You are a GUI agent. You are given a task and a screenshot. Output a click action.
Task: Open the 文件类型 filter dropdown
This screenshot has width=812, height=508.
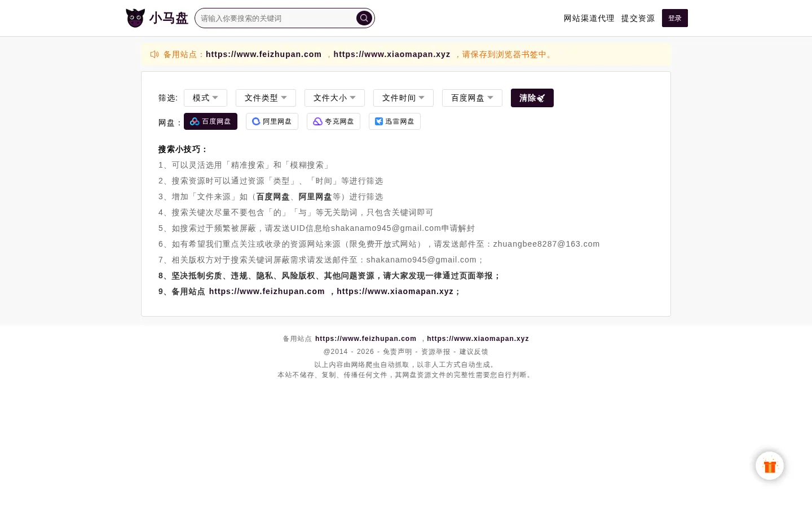(266, 98)
